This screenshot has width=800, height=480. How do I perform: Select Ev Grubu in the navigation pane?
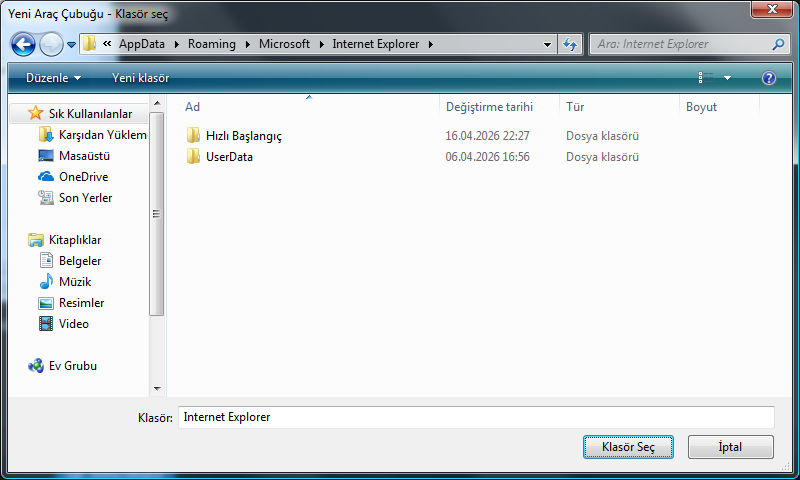click(72, 366)
